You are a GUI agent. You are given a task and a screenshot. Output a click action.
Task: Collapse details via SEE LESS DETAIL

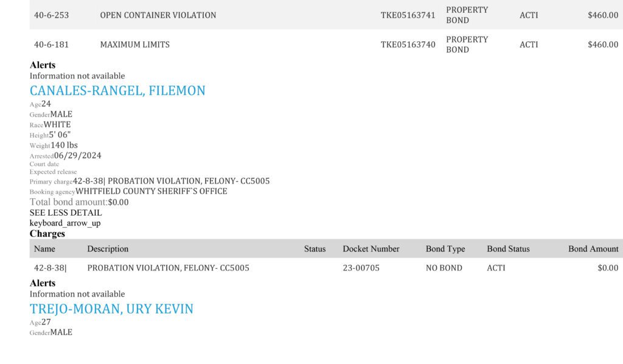click(x=66, y=213)
